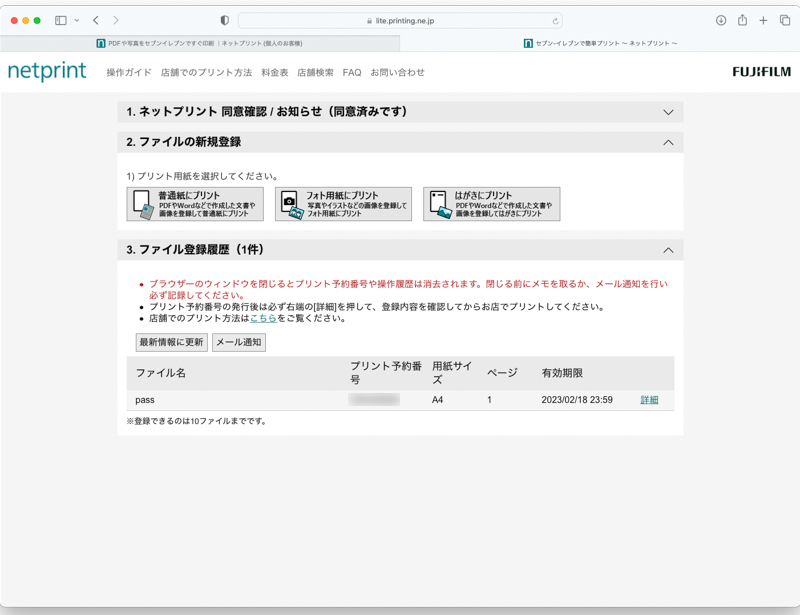Click the FUJIFILM logo
Screen dimensions: 800x615
pyautogui.click(x=763, y=71)
